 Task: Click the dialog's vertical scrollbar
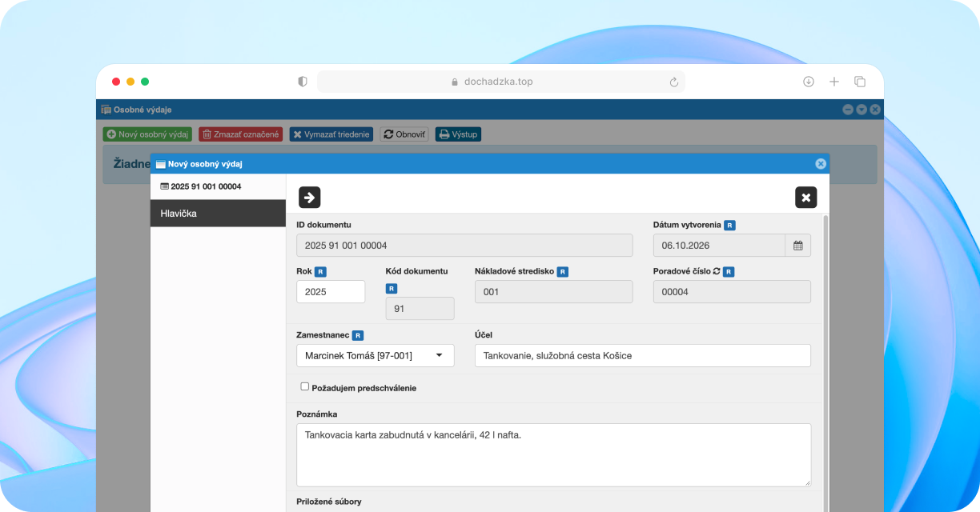tap(825, 362)
